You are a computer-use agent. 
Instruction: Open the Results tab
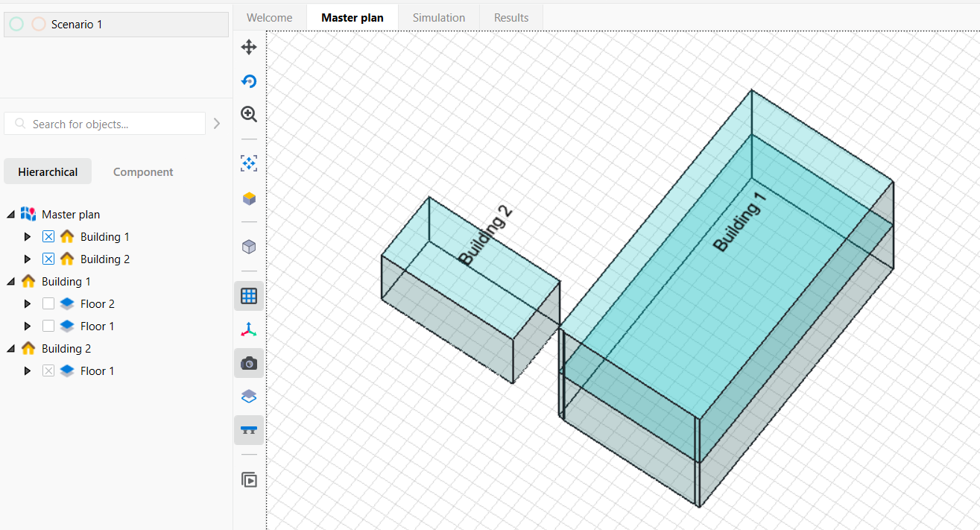(x=511, y=17)
